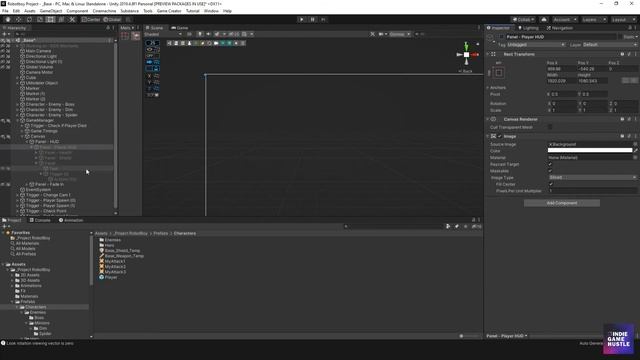This screenshot has height=360, width=640.
Task: Switch to the Navigation tab
Action: tap(560, 28)
